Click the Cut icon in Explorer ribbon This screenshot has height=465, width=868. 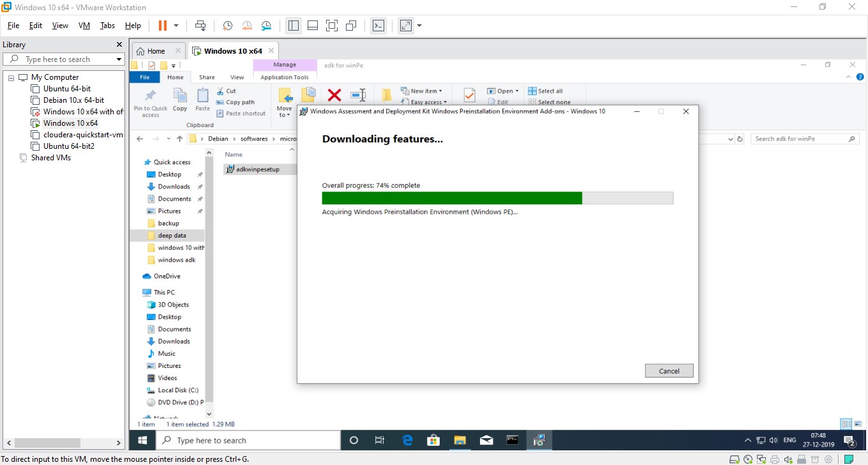tap(221, 91)
